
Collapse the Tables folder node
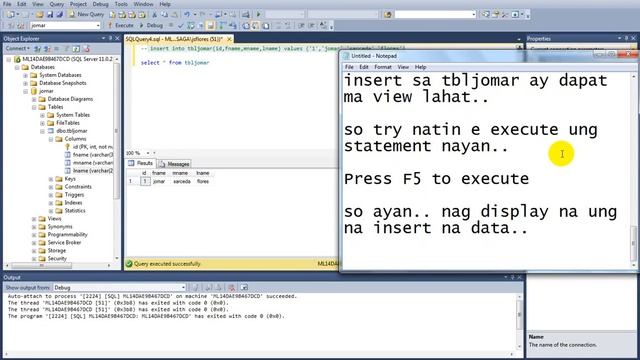click(34, 107)
